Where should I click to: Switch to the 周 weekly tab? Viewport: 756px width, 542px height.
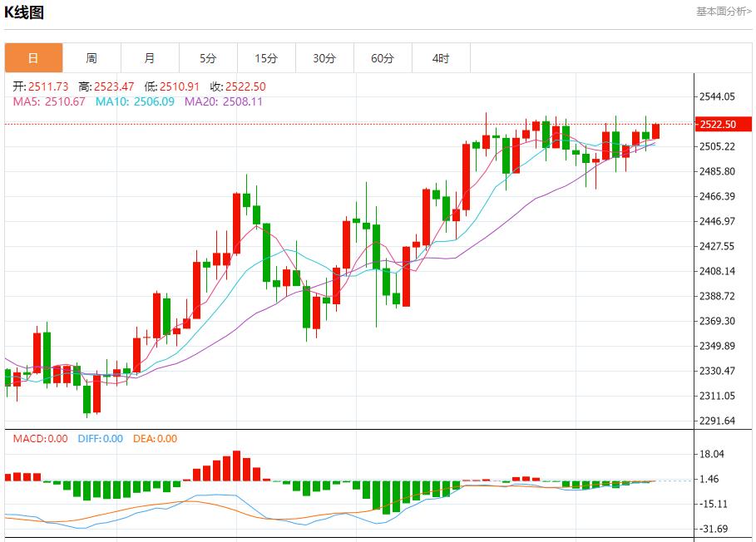[91, 58]
